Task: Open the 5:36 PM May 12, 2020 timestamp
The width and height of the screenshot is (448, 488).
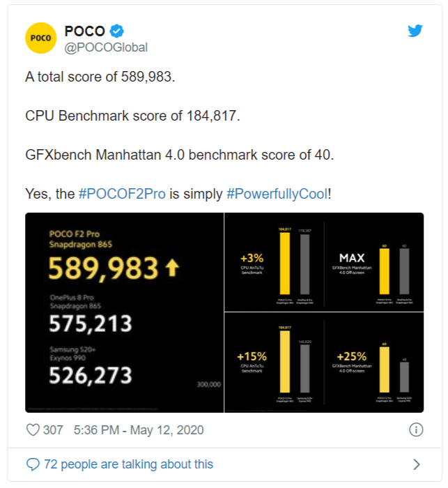Action: point(139,430)
